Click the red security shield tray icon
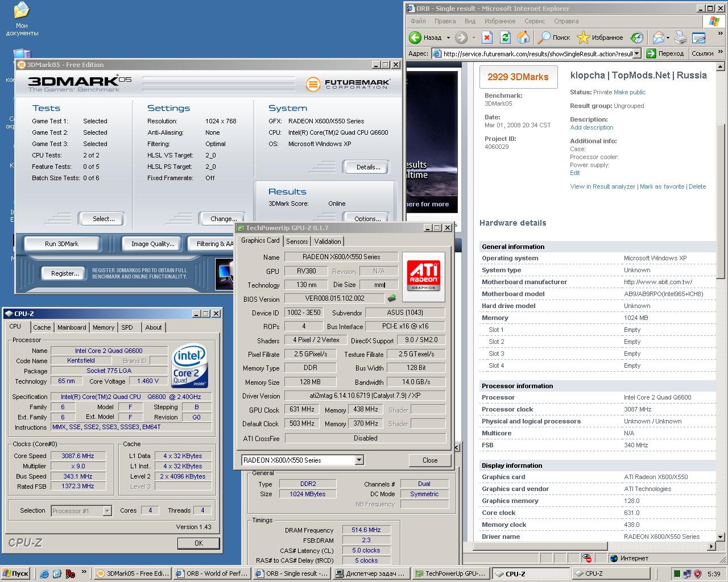The width and height of the screenshot is (728, 582). click(x=697, y=573)
